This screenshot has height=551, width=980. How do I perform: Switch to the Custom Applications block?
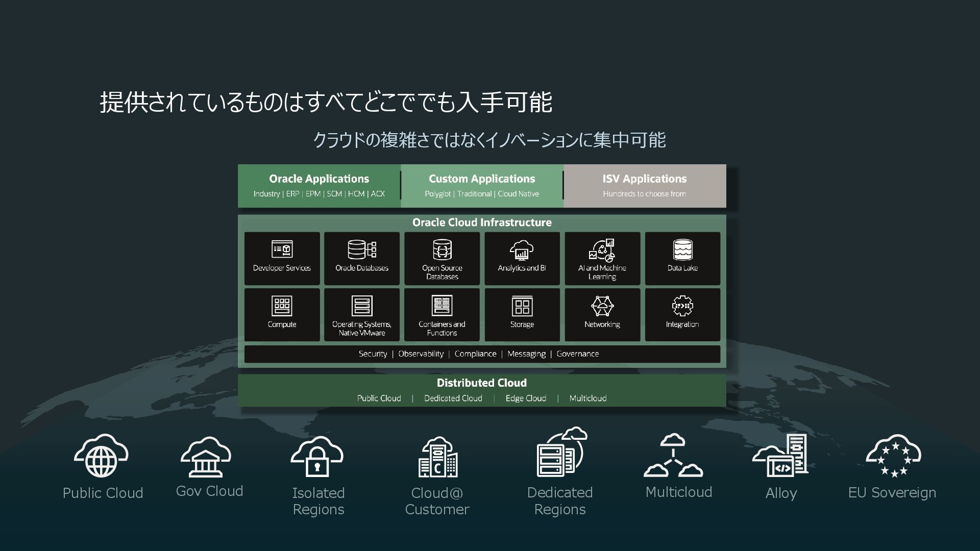click(x=482, y=186)
